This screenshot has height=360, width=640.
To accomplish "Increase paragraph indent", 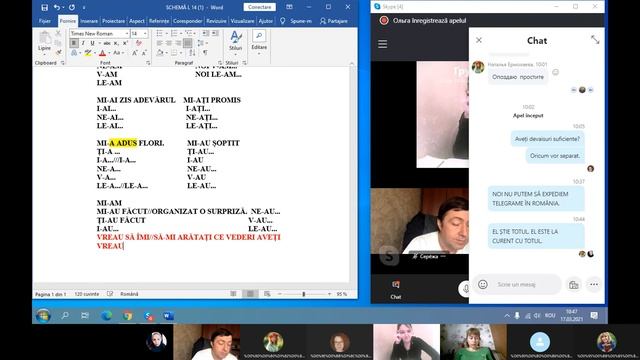I will pos(215,33).
